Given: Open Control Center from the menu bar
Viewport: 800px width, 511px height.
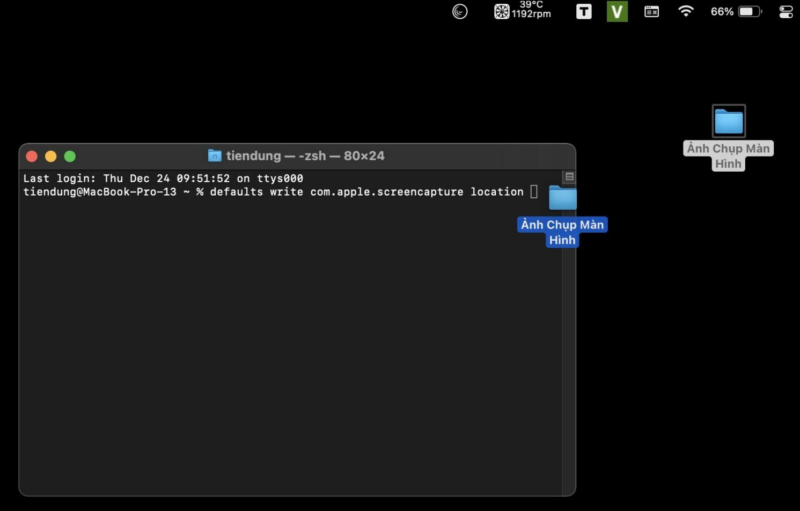Looking at the screenshot, I should [785, 12].
